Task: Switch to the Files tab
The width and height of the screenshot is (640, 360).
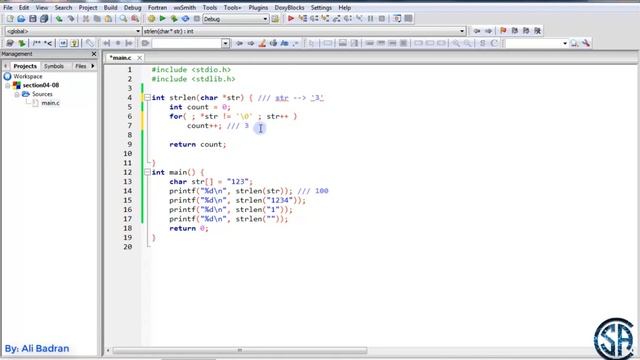Action: click(x=80, y=66)
